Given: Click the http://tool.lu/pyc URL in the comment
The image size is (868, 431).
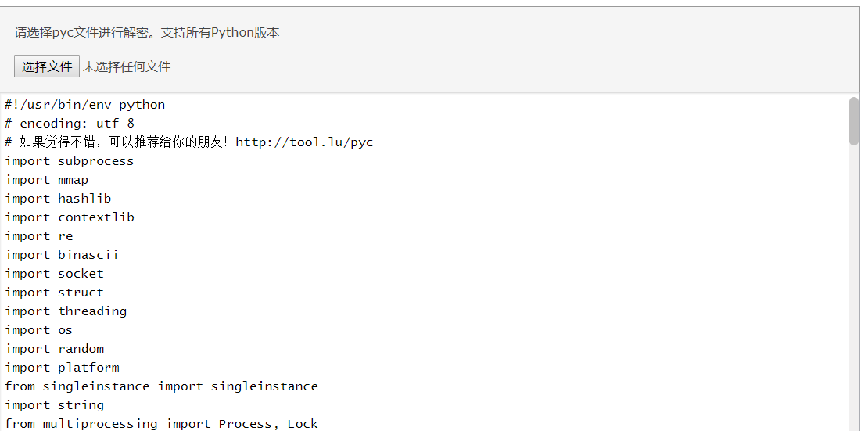Looking at the screenshot, I should 304,142.
